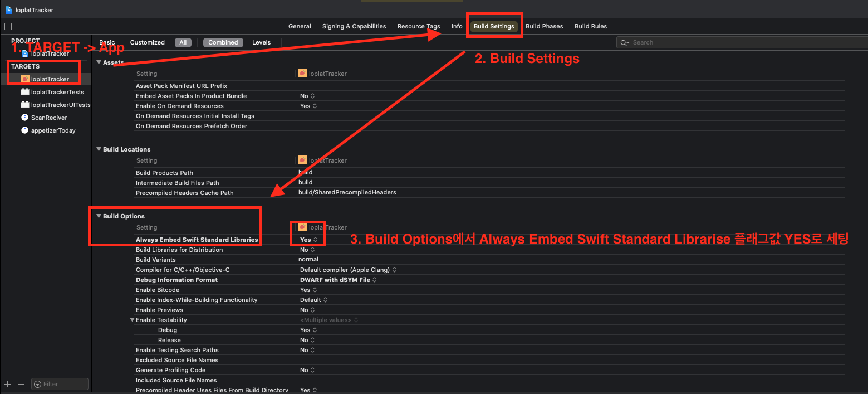Screen dimensions: 868x394
Task: Click the appetizerToday extension icon
Action: tap(24, 130)
